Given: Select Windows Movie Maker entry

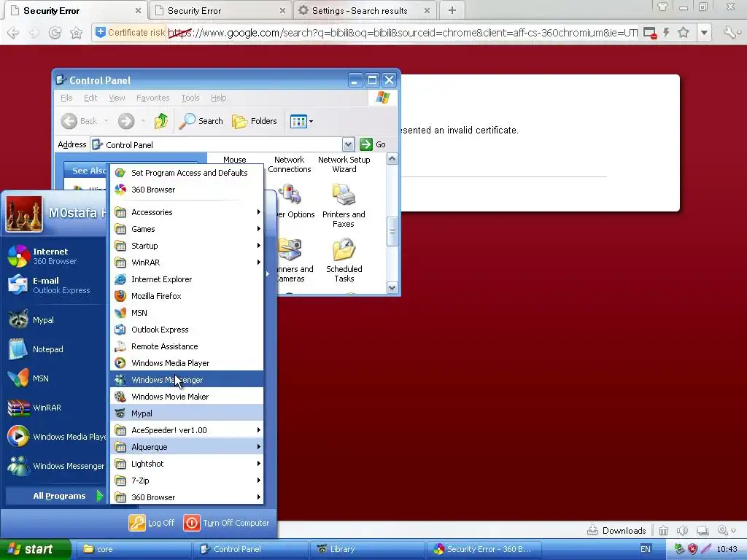Looking at the screenshot, I should click(187, 396).
